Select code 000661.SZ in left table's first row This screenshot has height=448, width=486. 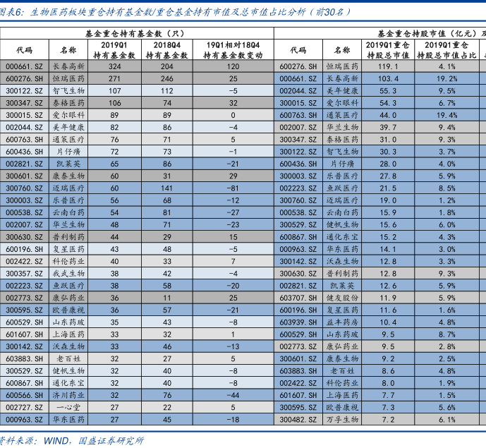point(24,66)
